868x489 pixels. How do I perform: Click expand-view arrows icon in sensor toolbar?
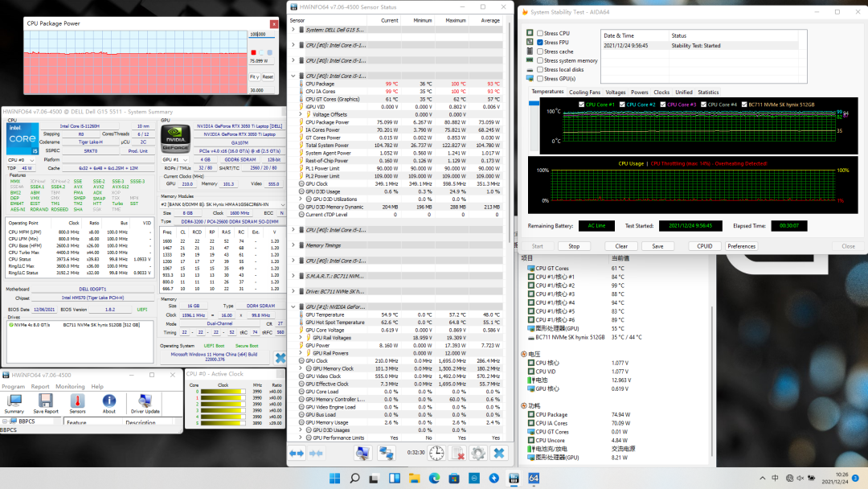(x=297, y=453)
